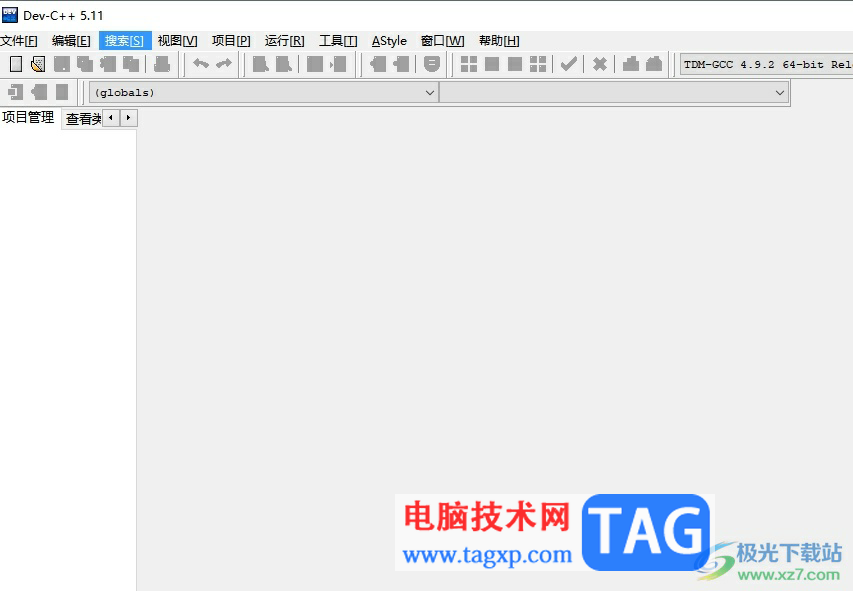
Task: Click the Indent icon
Action: 378,64
